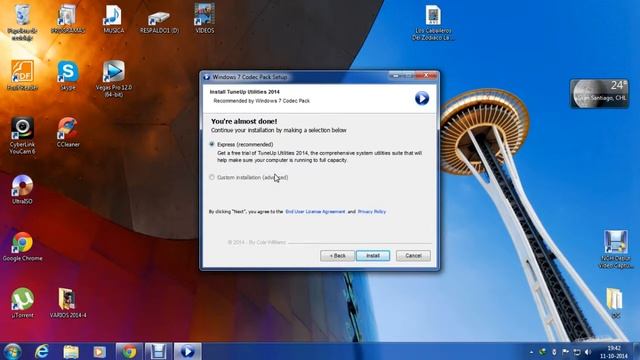Click the Install button
The height and width of the screenshot is (360, 640).
tap(373, 256)
